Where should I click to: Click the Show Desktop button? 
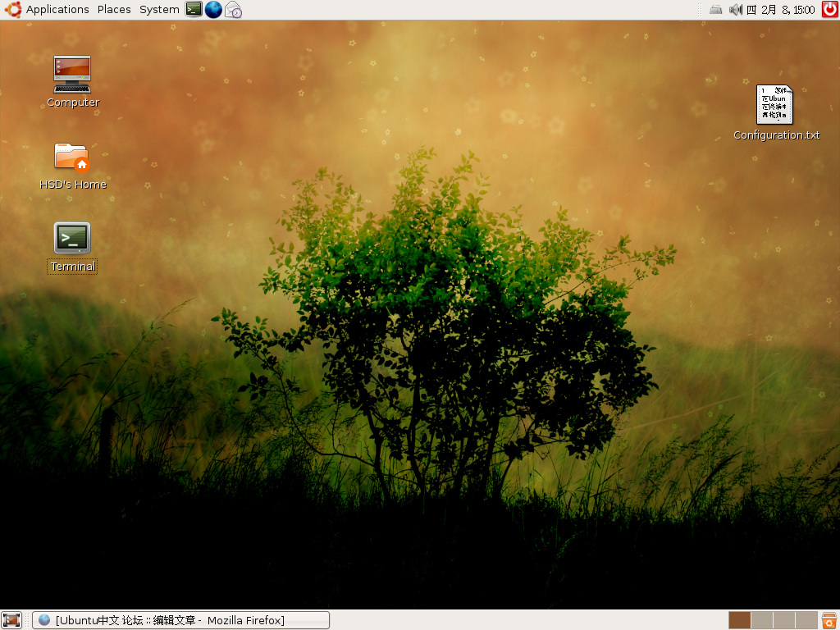pyautogui.click(x=11, y=620)
